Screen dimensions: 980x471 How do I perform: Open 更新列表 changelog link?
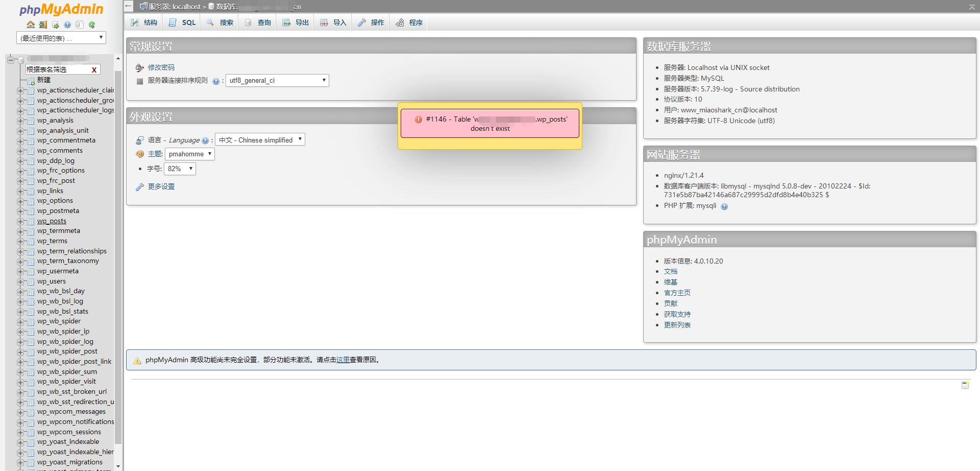(x=677, y=325)
